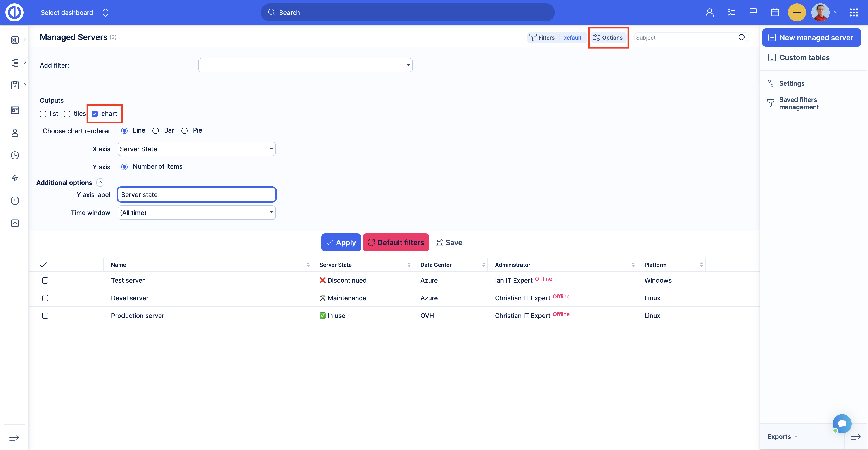Image resolution: width=868 pixels, height=450 pixels.
Task: Click the Apply button
Action: click(x=341, y=242)
